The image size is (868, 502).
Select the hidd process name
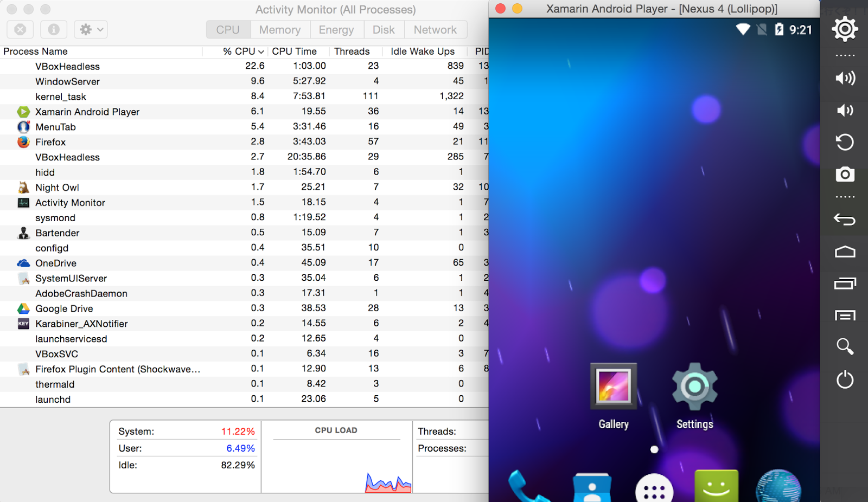click(x=45, y=172)
